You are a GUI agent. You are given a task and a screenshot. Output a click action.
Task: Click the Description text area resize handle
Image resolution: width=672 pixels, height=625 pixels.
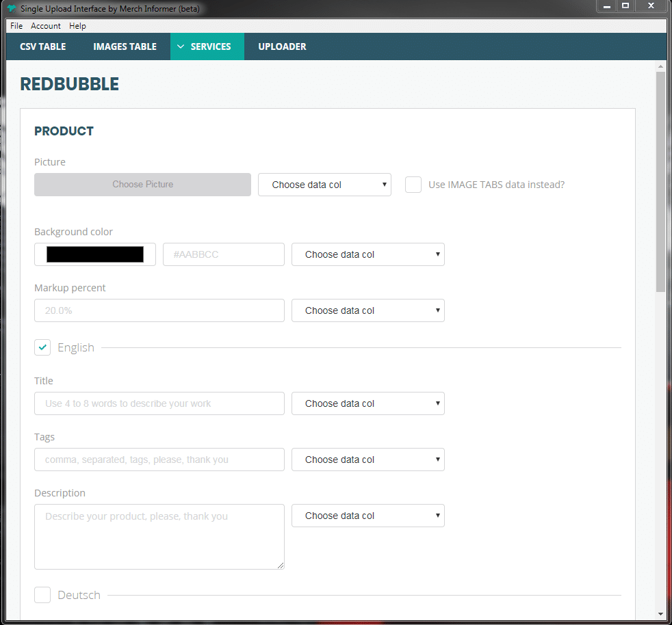tap(281, 566)
